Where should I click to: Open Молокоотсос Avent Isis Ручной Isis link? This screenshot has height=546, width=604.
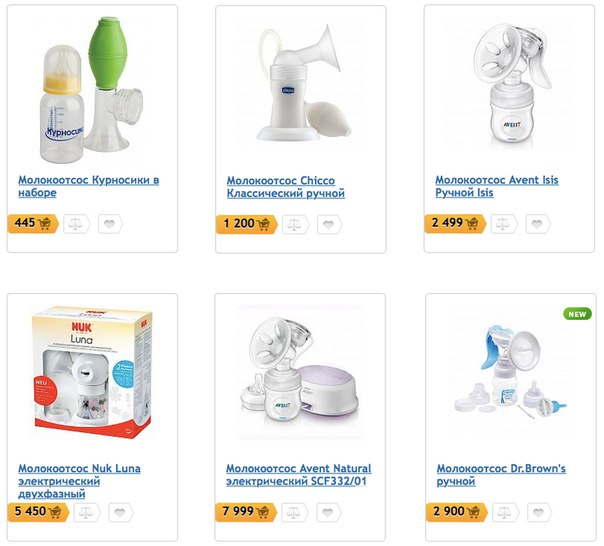coord(497,186)
